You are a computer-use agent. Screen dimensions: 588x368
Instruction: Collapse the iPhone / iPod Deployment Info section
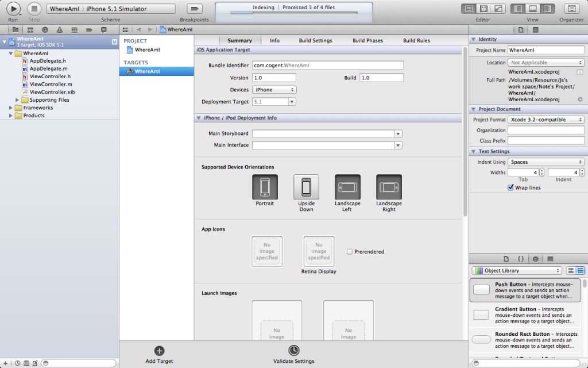pos(199,118)
